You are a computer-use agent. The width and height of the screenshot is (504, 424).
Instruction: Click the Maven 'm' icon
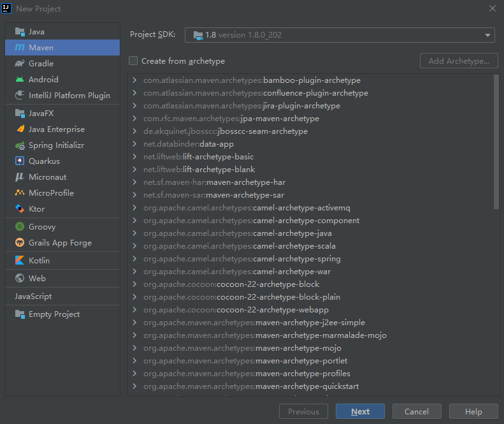coord(20,48)
